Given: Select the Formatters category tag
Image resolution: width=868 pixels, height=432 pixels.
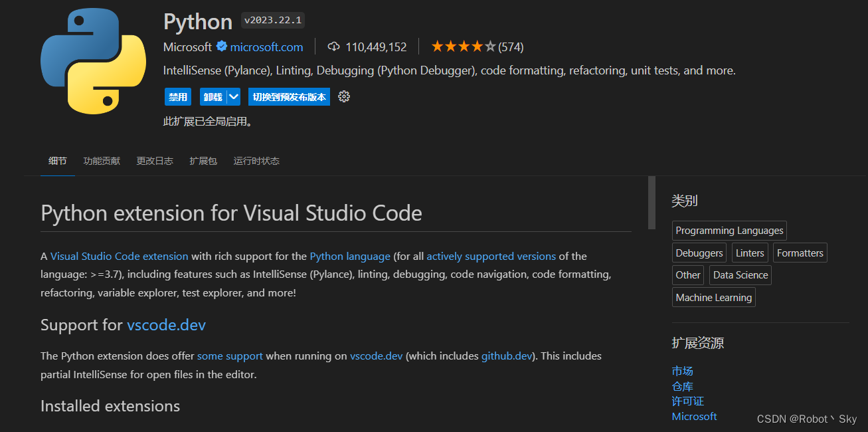Looking at the screenshot, I should point(800,253).
